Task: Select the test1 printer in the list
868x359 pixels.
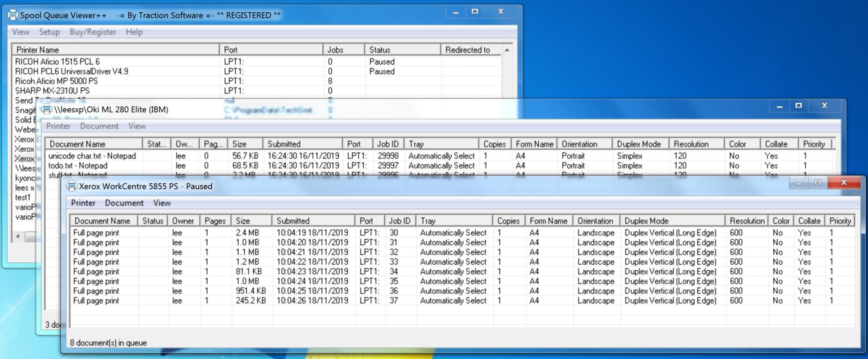Action: 22,197
